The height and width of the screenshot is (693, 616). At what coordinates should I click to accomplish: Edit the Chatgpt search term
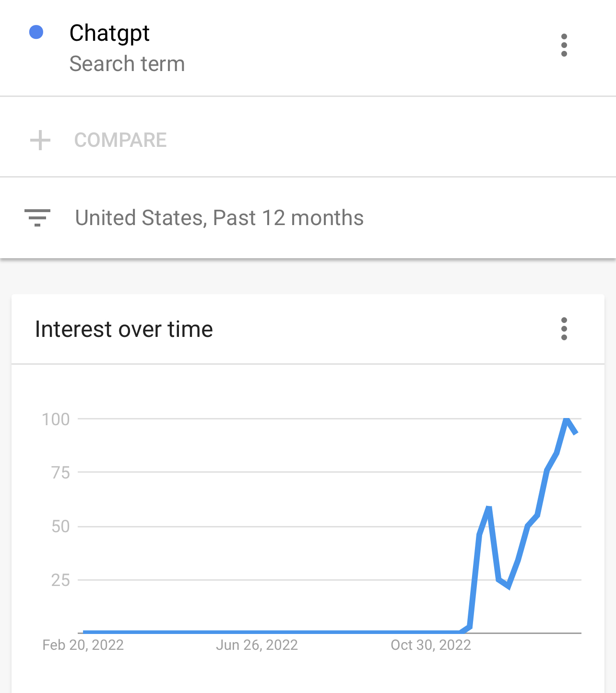109,33
